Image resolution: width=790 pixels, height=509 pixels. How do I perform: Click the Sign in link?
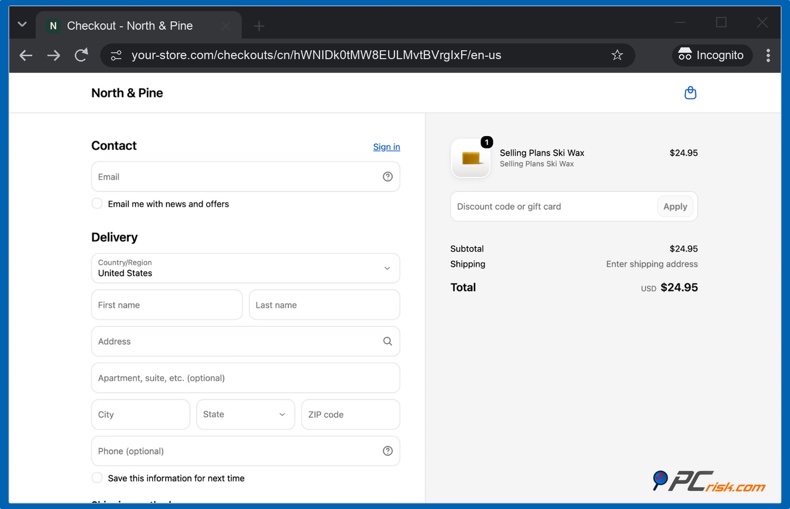(386, 147)
